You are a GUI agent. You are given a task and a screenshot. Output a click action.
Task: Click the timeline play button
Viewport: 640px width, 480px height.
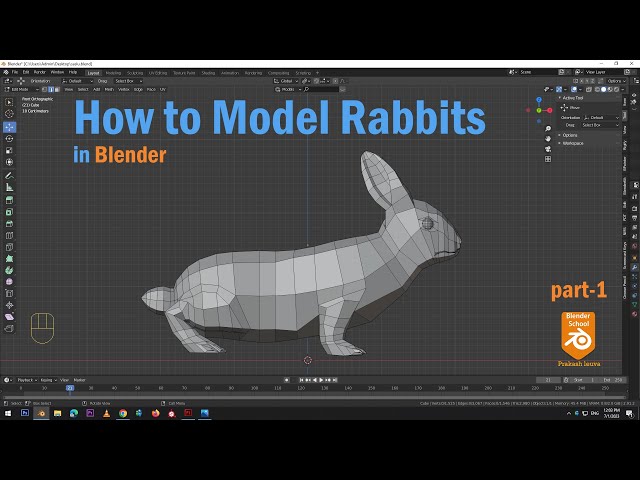(321, 380)
